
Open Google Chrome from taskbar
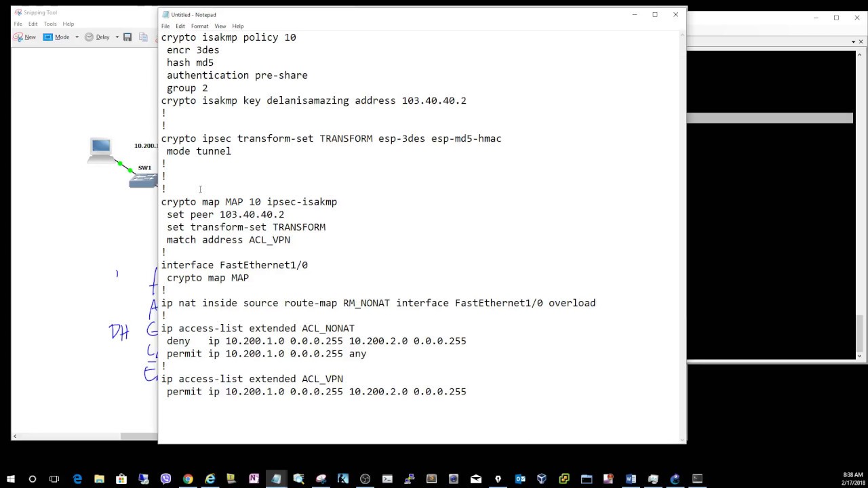pyautogui.click(x=188, y=479)
